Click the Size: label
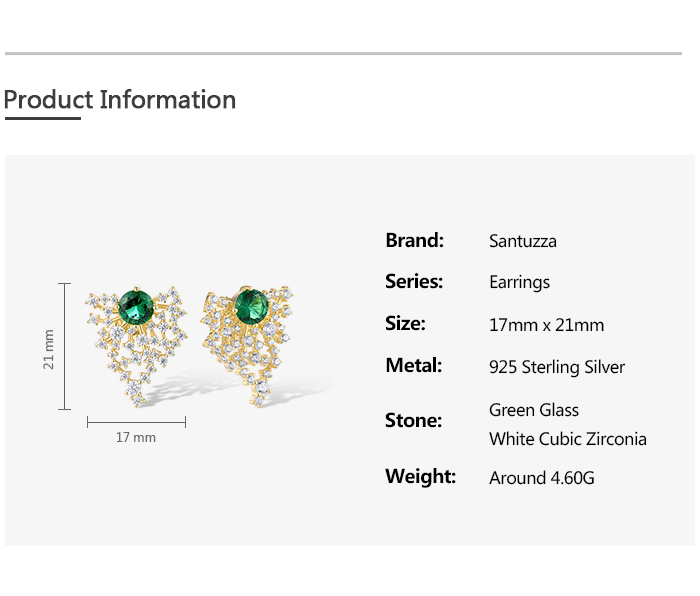Screen dimensions: 700x596 tap(405, 324)
